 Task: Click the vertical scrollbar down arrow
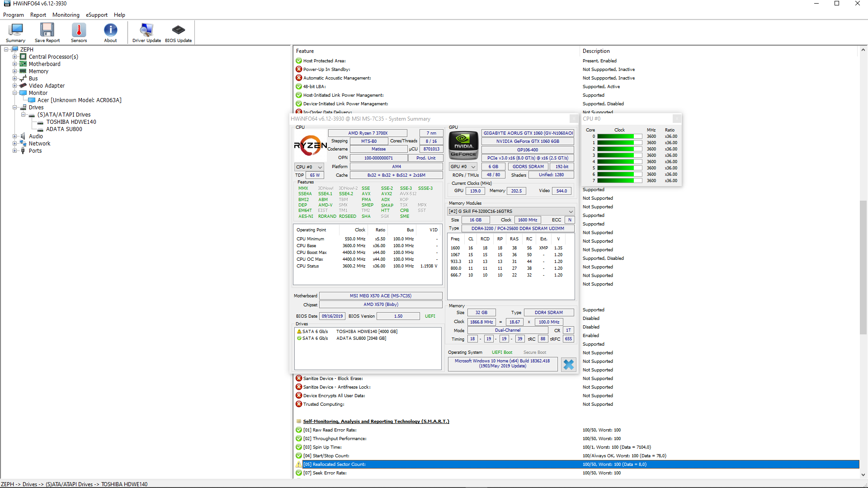863,475
